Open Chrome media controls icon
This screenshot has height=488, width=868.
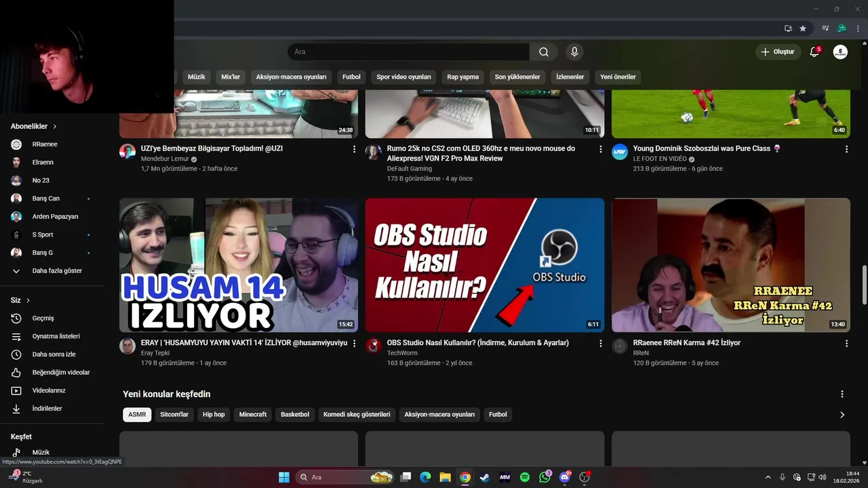[x=825, y=28]
